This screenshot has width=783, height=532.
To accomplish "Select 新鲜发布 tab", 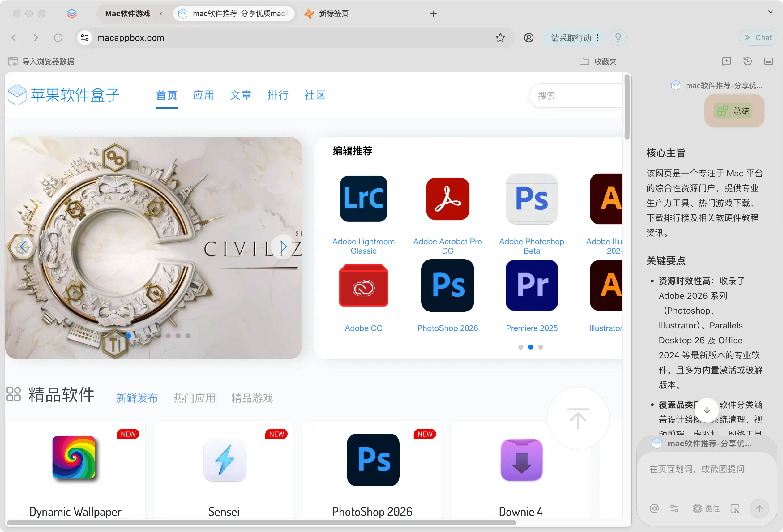I will point(137,398).
